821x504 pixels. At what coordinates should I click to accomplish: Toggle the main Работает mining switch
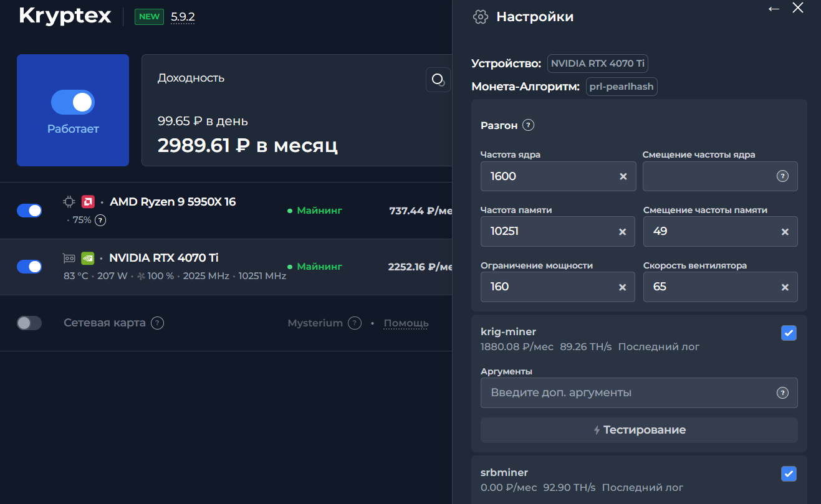pyautogui.click(x=73, y=102)
